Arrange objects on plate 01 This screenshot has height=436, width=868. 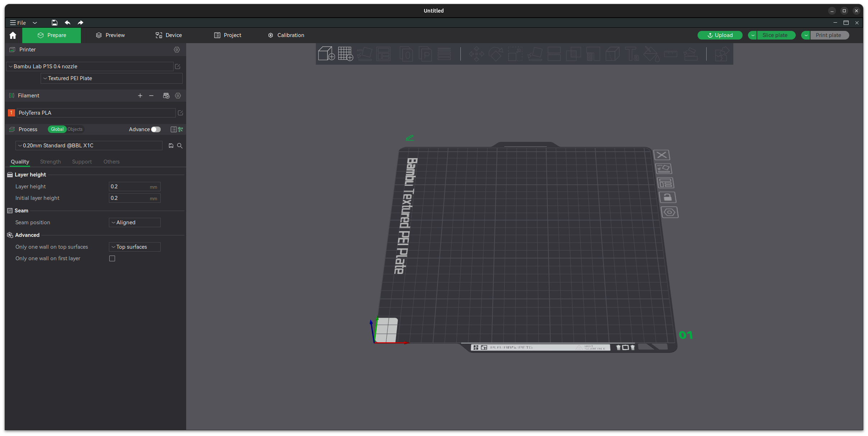point(665,183)
